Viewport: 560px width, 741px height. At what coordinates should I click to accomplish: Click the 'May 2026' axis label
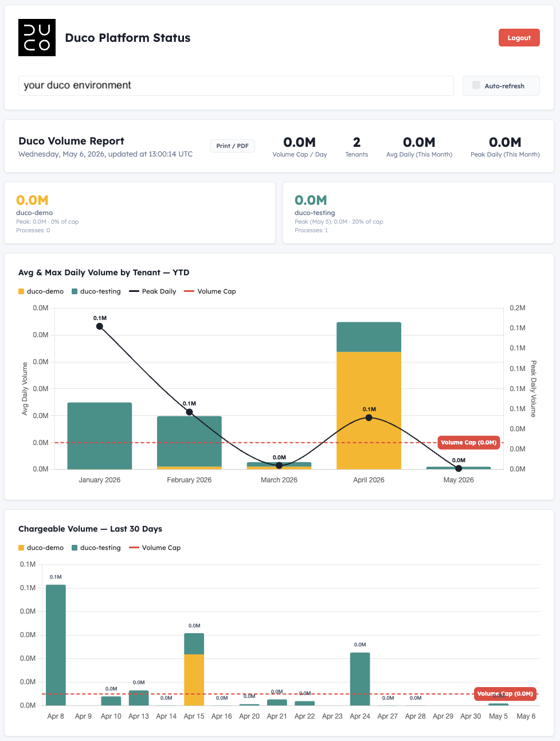point(459,480)
